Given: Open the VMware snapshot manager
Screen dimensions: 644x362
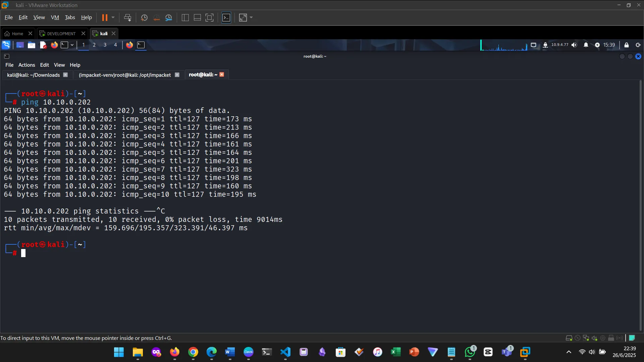Looking at the screenshot, I should pos(169,17).
